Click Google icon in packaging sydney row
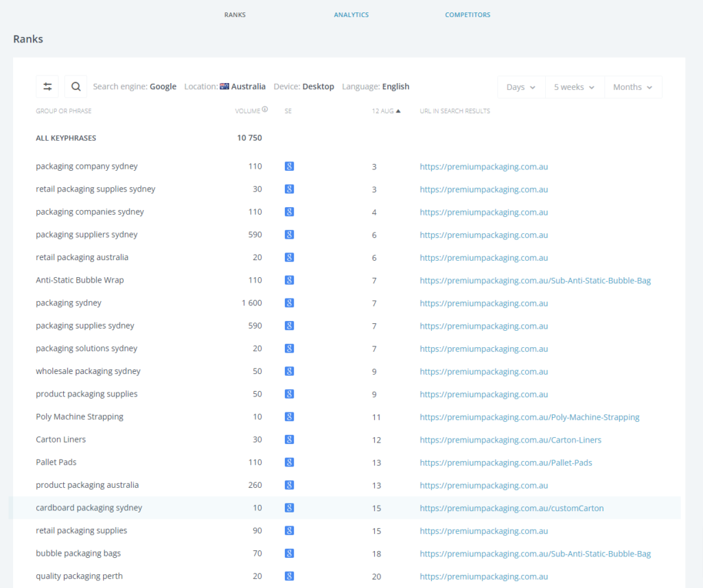 tap(289, 303)
